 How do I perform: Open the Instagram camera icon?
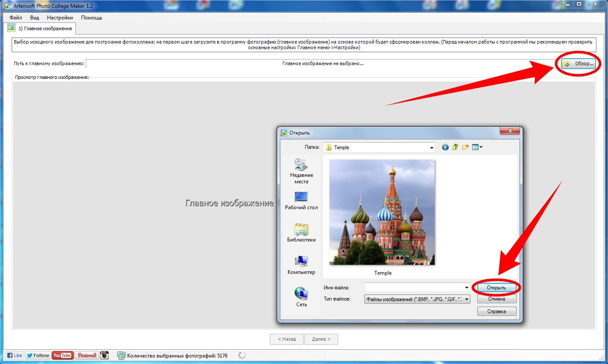click(104, 355)
